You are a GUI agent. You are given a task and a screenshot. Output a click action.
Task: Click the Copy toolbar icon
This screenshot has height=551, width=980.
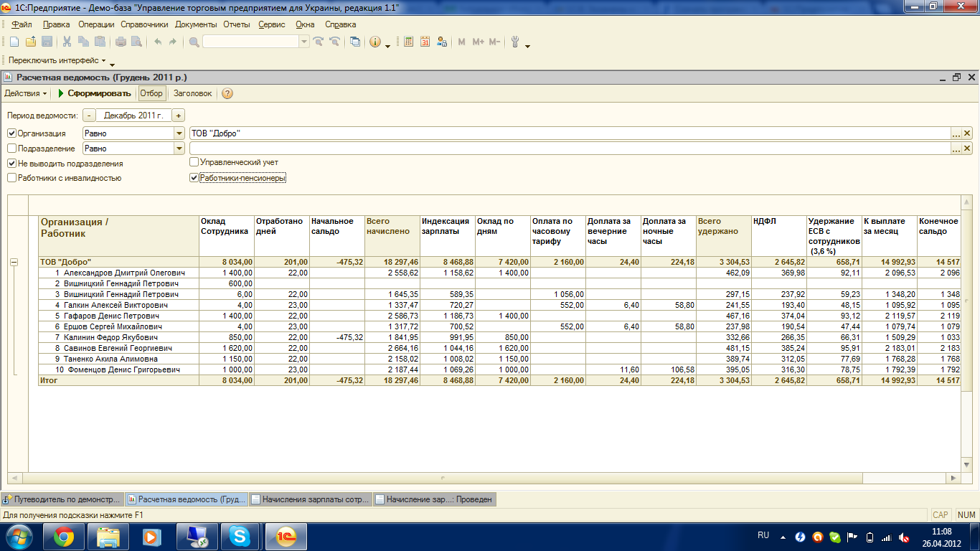pos(83,42)
